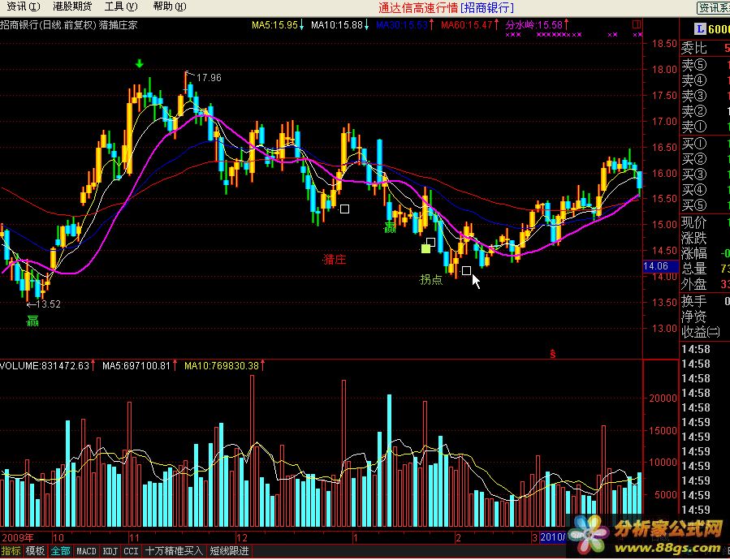Click the 2009年 date on time axis
The width and height of the screenshot is (730, 560).
17,537
